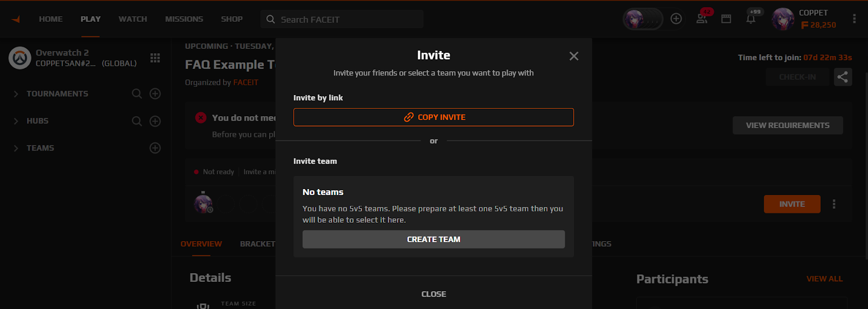
Task: Click the Copy Invite button
Action: click(433, 117)
